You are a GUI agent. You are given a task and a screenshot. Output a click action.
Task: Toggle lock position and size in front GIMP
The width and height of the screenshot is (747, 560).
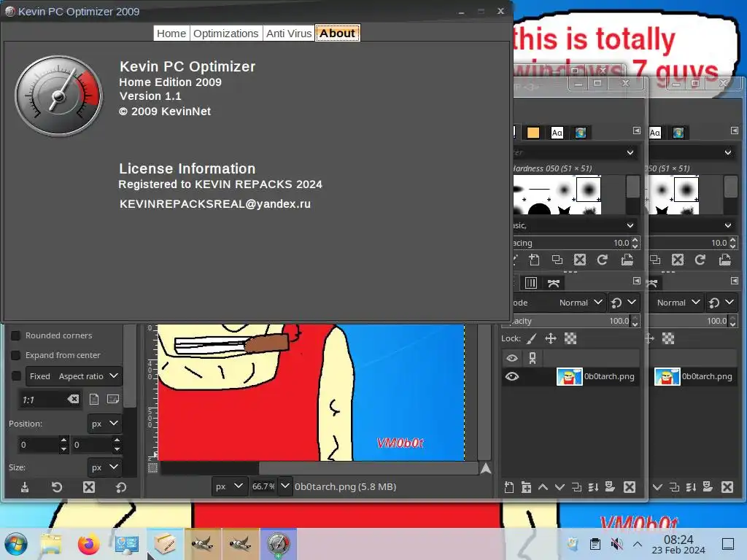tap(551, 338)
